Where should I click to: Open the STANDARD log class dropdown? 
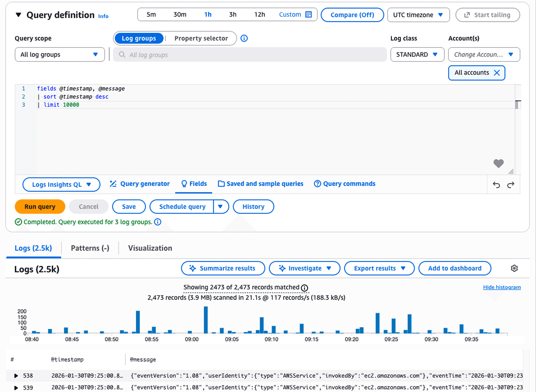point(417,55)
